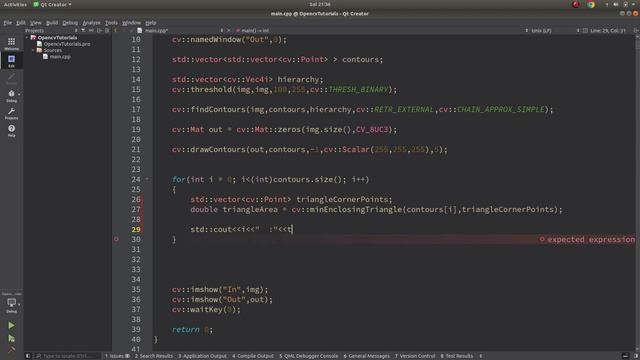Click the red circular tray icon
The width and height of the screenshot is (640, 360).
click(x=576, y=4)
